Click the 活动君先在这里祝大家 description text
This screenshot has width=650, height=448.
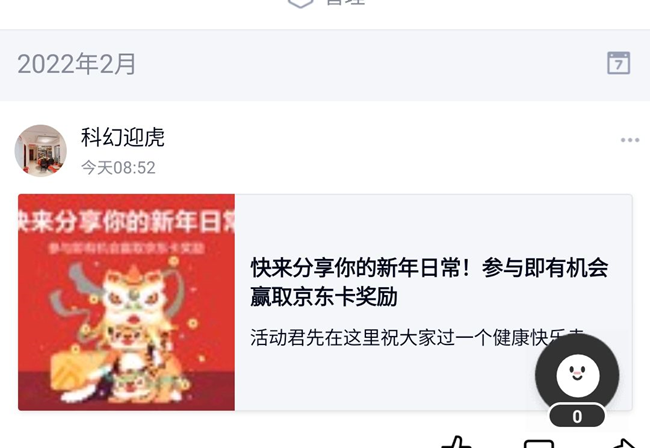(x=417, y=338)
